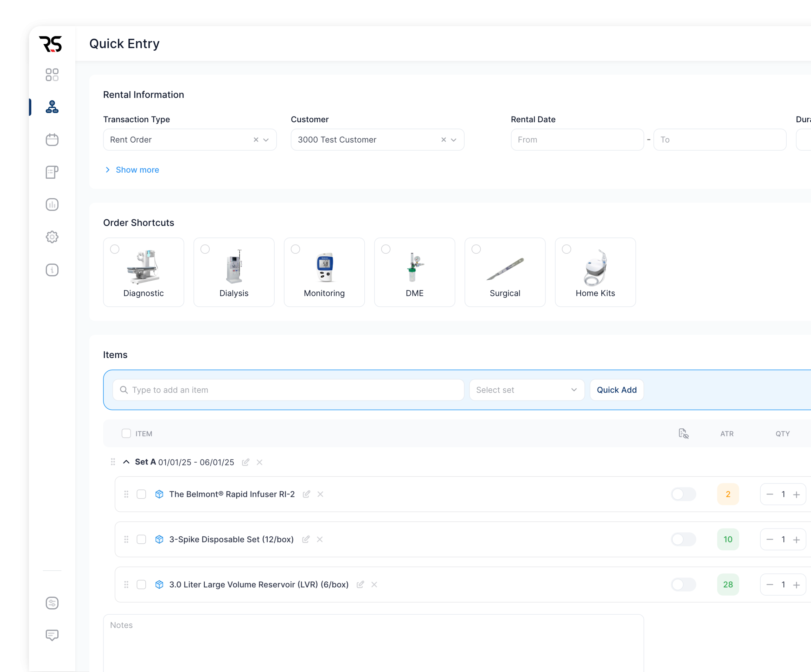This screenshot has width=811, height=672.
Task: Edit the 3-Spike Disposable Set item
Action: tap(306, 540)
